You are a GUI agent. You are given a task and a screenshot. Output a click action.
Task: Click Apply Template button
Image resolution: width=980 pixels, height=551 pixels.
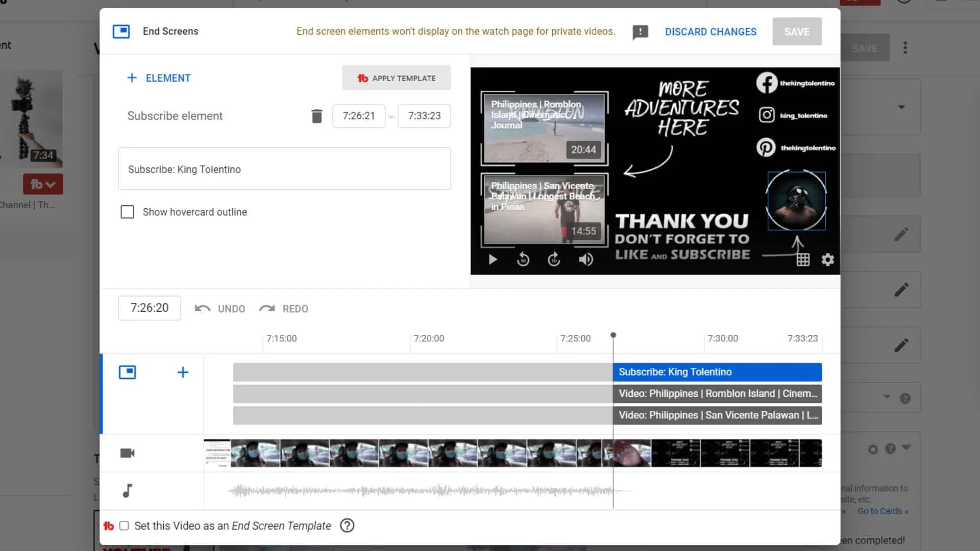coord(397,78)
